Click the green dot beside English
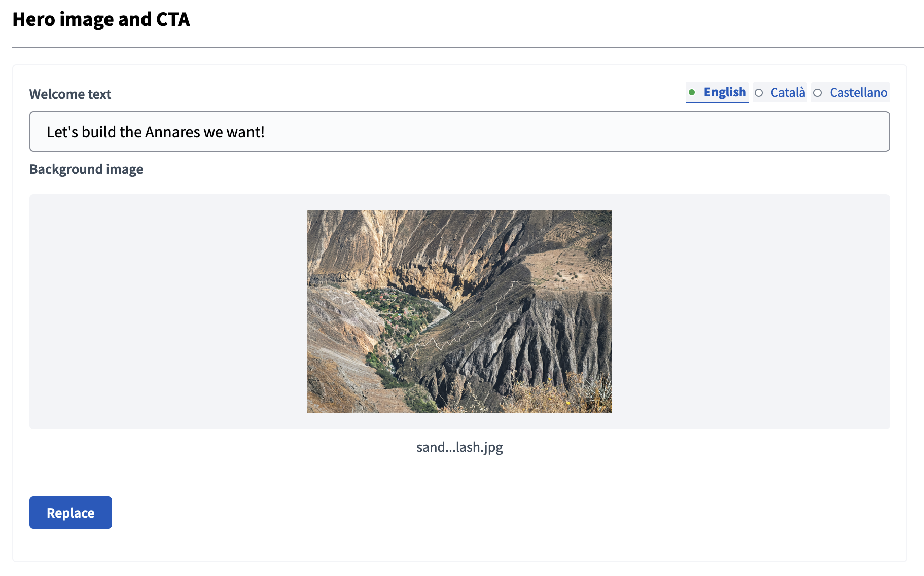This screenshot has height=576, width=924. tap(693, 93)
